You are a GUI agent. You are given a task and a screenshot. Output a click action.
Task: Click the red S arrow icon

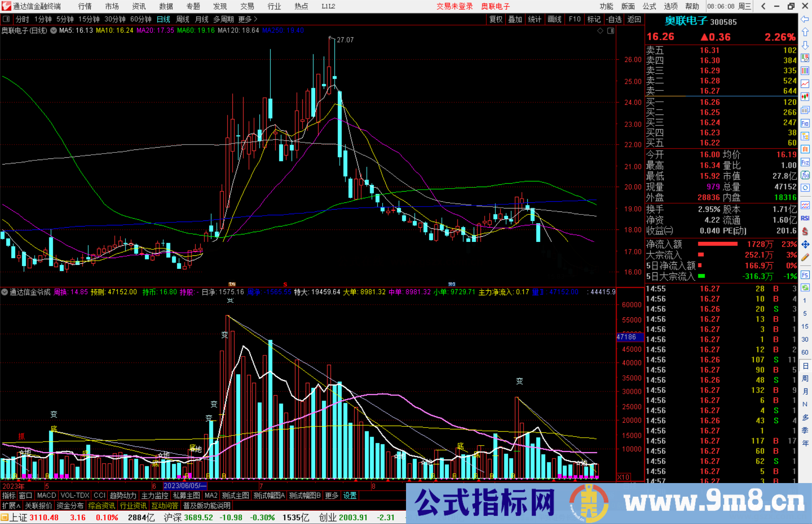pyautogui.click(x=805, y=231)
